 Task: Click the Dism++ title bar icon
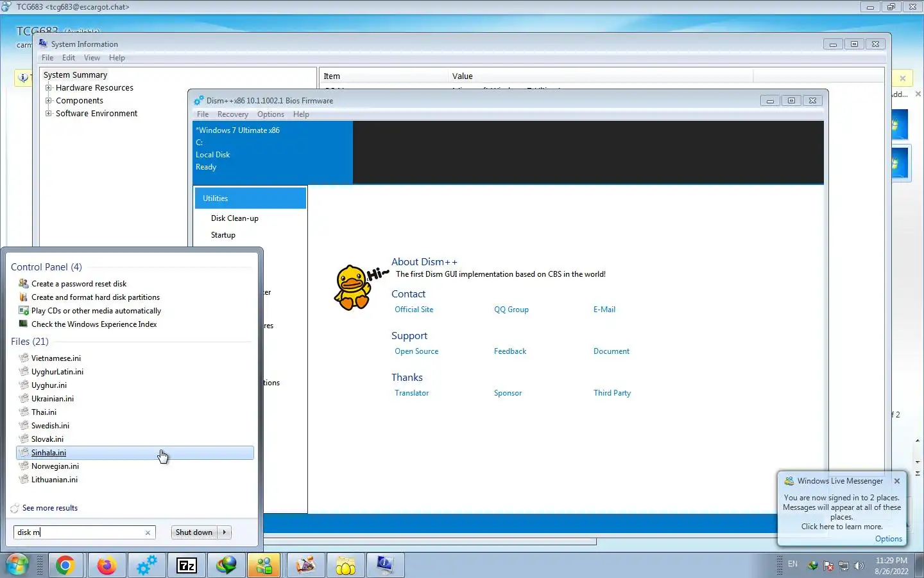[199, 101]
